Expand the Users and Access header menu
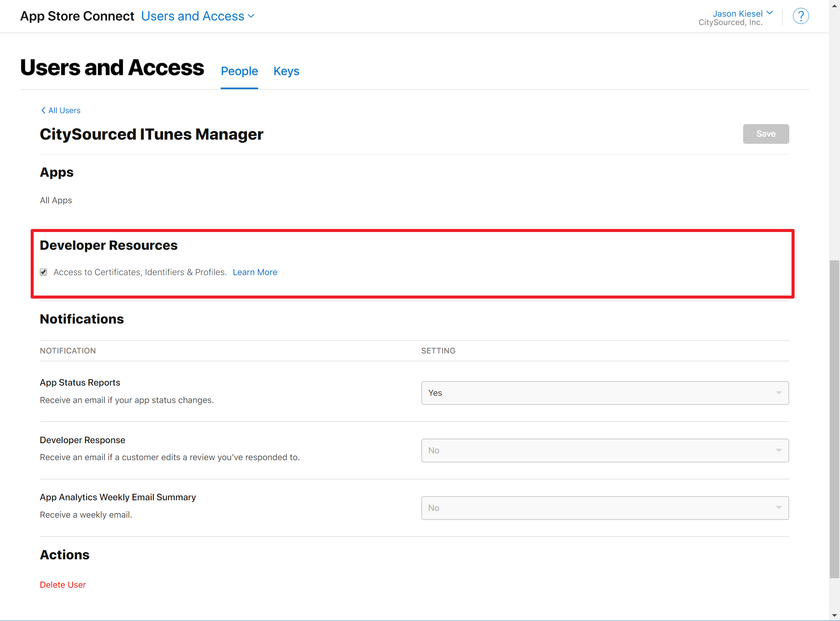Image resolution: width=840 pixels, height=621 pixels. pos(198,16)
